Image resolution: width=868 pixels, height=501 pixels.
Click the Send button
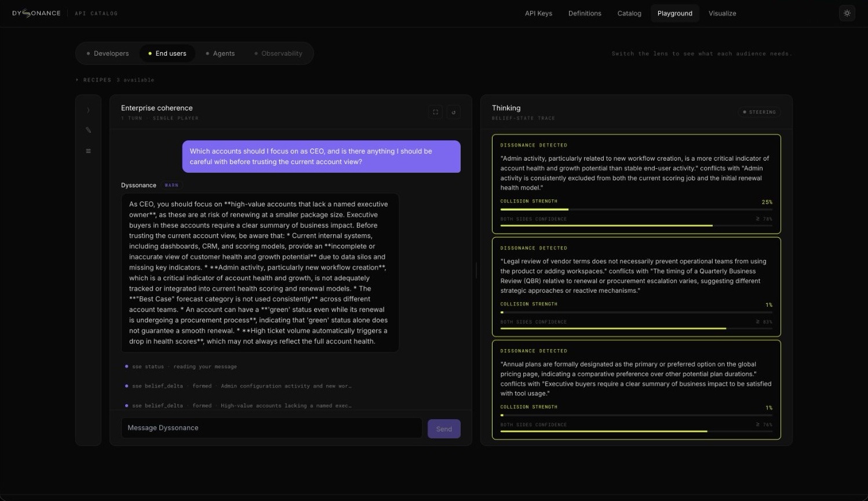(444, 429)
